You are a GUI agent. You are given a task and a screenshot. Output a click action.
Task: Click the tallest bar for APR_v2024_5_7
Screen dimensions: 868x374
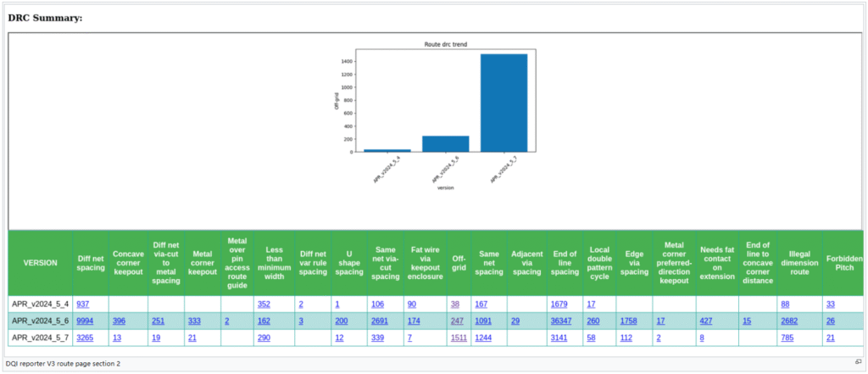(504, 102)
